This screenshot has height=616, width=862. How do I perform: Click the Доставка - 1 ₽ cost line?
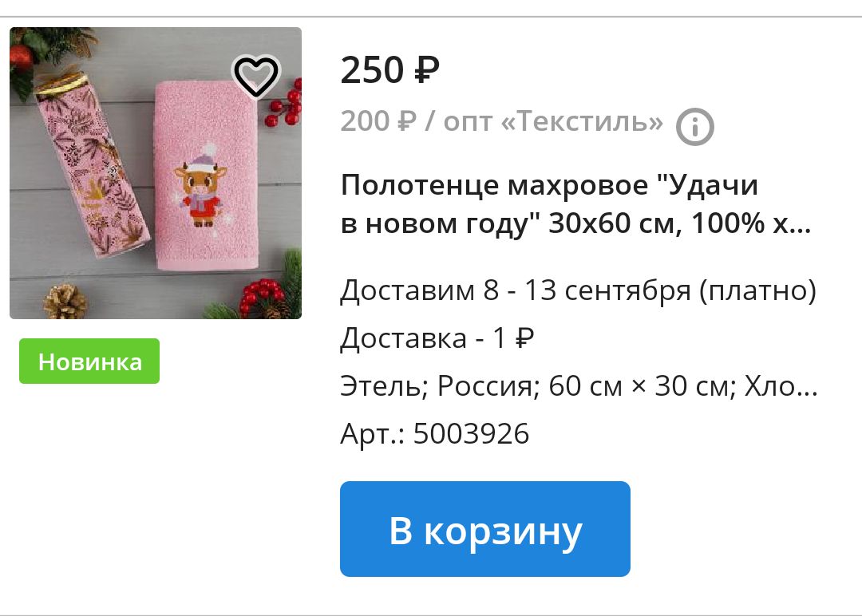tap(437, 338)
